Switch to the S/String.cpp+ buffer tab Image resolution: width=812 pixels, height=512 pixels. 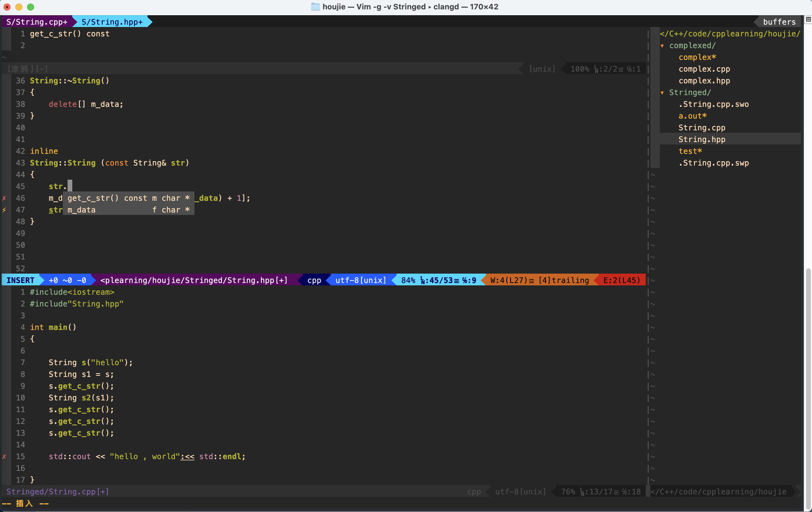point(37,22)
